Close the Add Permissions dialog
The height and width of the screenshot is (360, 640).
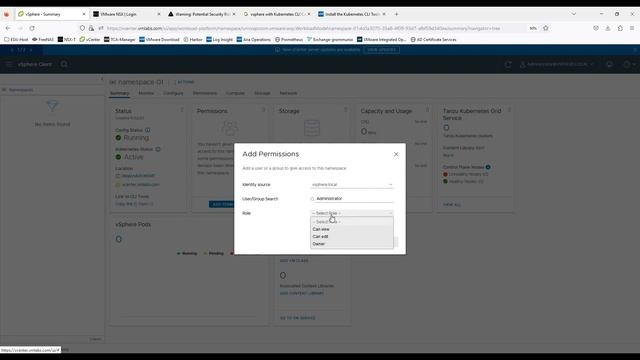tap(396, 154)
